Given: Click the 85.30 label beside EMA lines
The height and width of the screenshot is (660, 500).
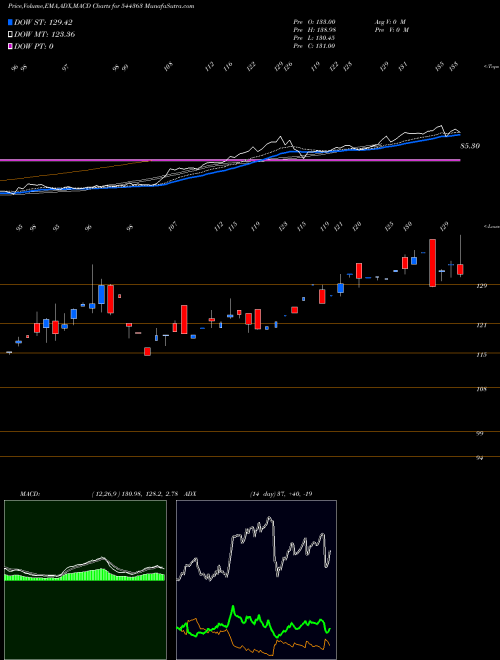Looking at the screenshot, I should pyautogui.click(x=470, y=146).
